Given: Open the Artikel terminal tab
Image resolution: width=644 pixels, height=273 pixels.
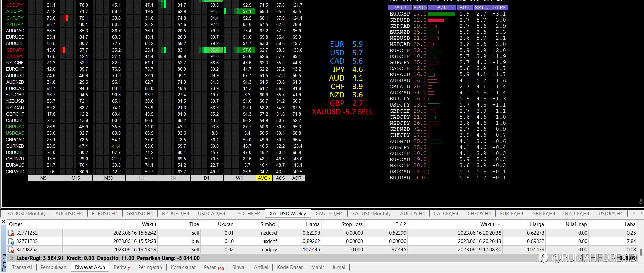Looking at the screenshot, I should pos(261,267).
